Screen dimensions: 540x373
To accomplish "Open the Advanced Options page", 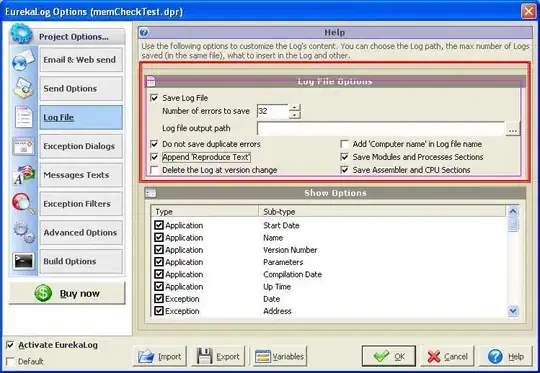I will [x=81, y=232].
